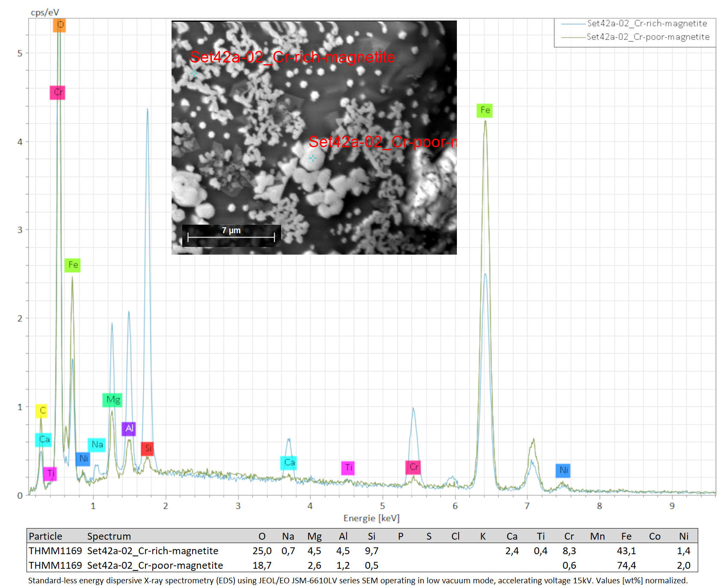Click the pink Cr label near top left

(58, 92)
